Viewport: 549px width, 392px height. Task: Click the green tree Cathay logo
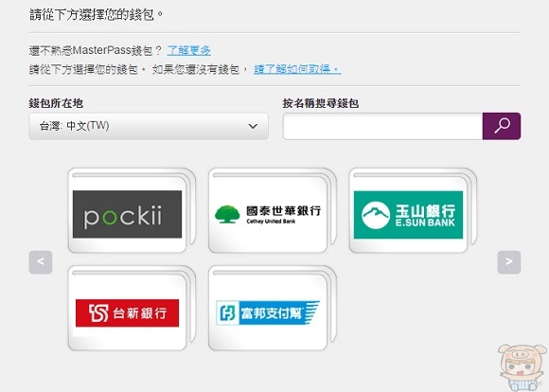pyautogui.click(x=227, y=214)
